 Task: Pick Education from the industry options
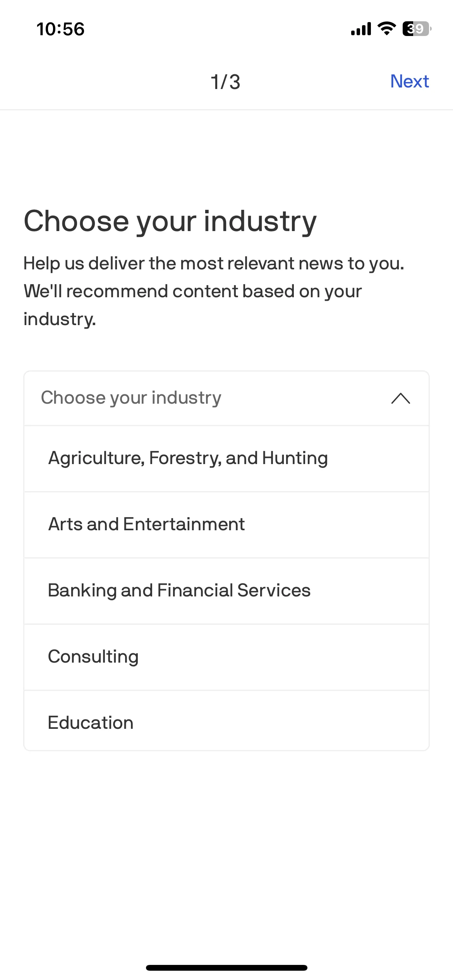pyautogui.click(x=226, y=721)
